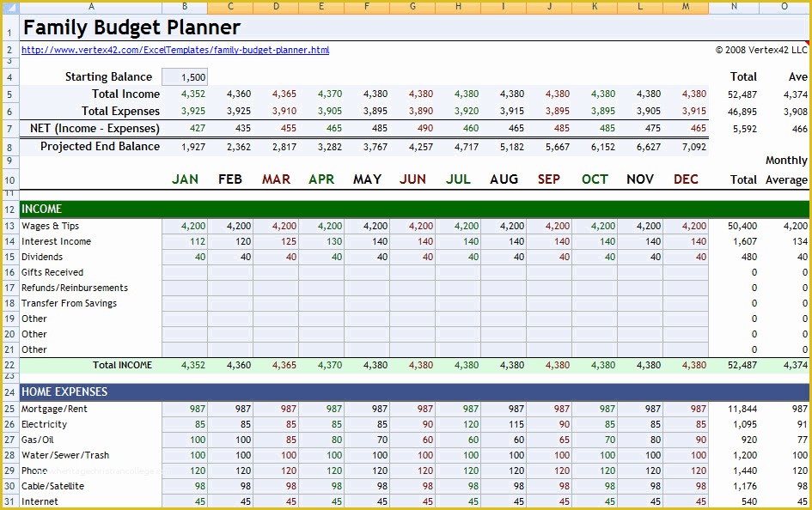Click the green INCOME section banner
The width and height of the screenshot is (812, 510).
[x=414, y=209]
